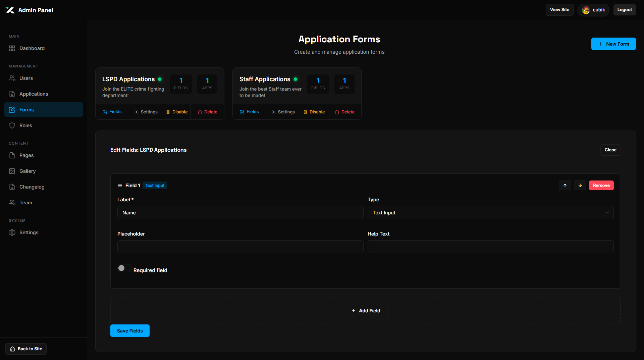The height and width of the screenshot is (360, 644).
Task: Click the Team people icon
Action: 12,203
